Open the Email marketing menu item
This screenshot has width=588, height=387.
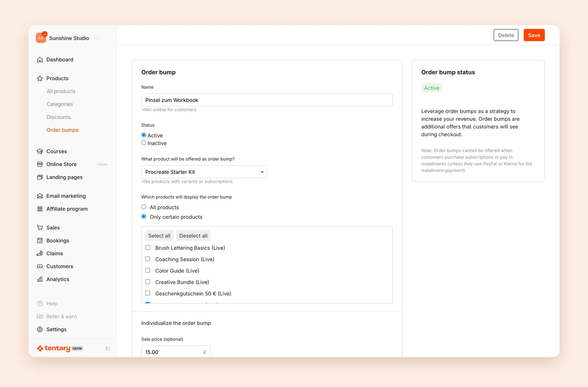point(66,196)
